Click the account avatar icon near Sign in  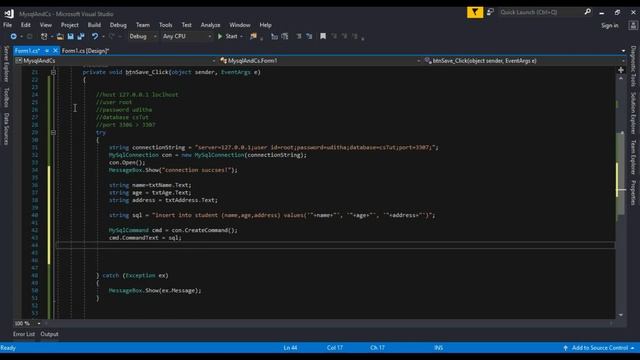click(x=633, y=25)
